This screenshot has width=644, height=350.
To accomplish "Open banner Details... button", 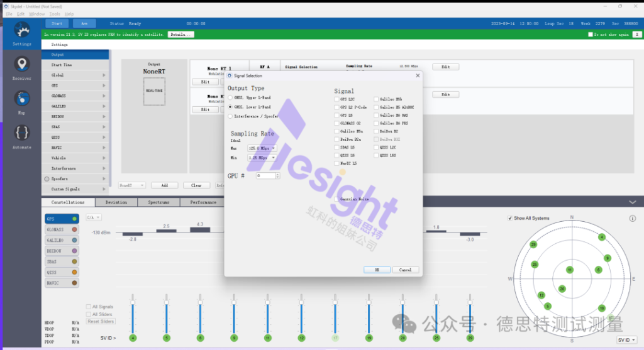I will (180, 35).
